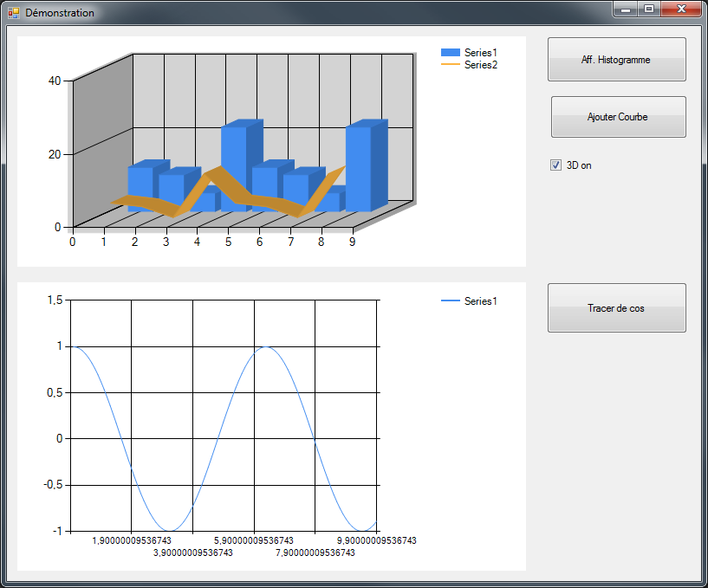708x588 pixels.
Task: Click the 1,9000009536743 axis label
Action: (x=132, y=540)
